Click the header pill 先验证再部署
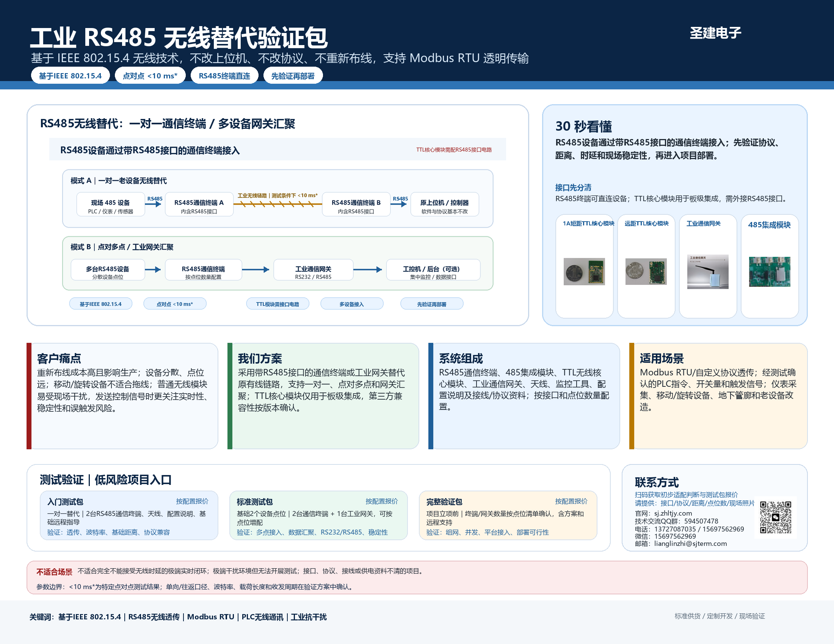The height and width of the screenshot is (644, 834). [293, 75]
